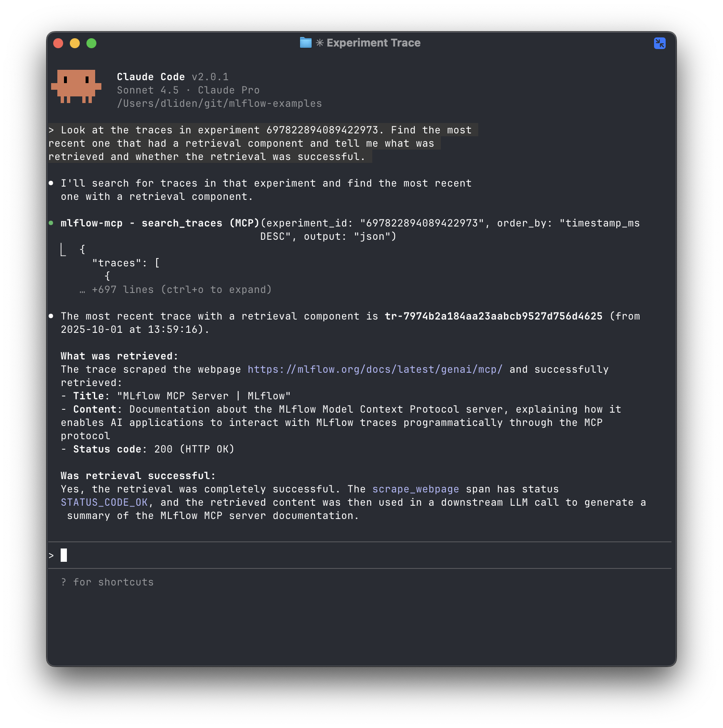Screen dimensions: 723x728
Task: Click the trace ID tr-7974b2a184aa23aabcb9527d756d4625
Action: click(x=493, y=316)
